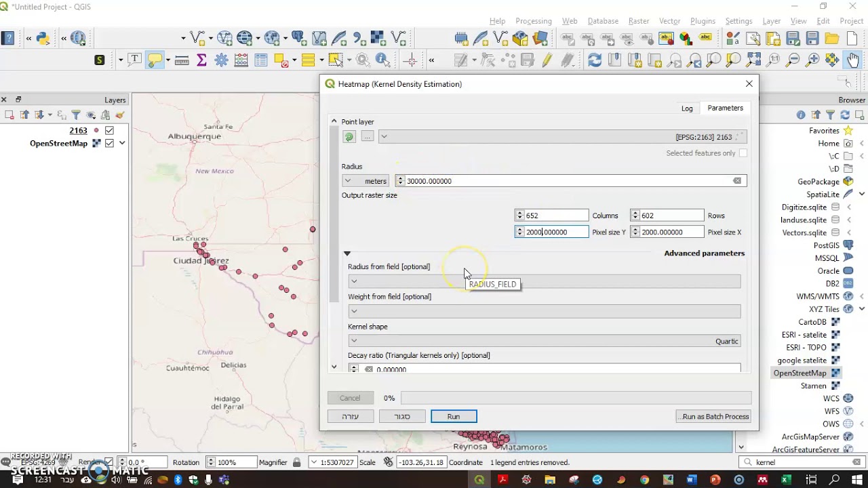The height and width of the screenshot is (488, 868).
Task: Open the Vector menu
Action: click(x=670, y=21)
